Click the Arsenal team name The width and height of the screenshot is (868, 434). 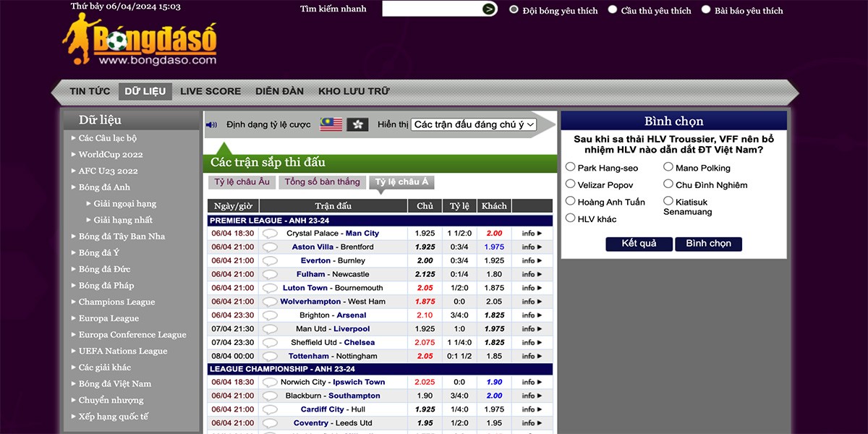point(352,315)
